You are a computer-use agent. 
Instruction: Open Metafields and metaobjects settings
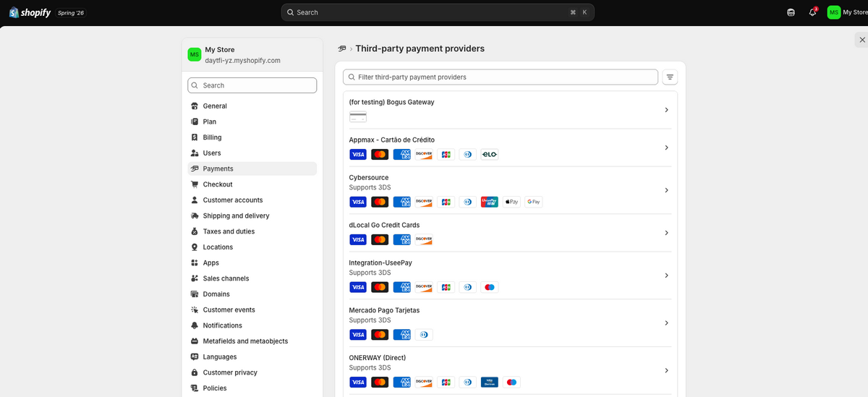252,341
